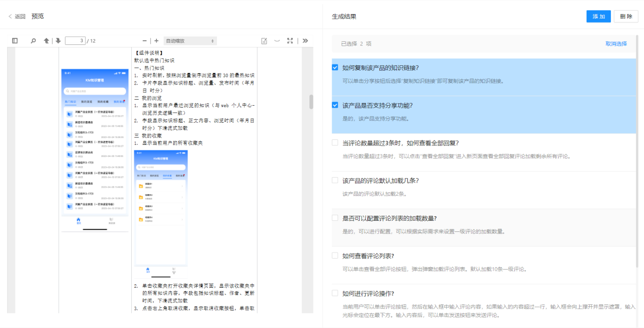Click the text annotation edit icon
This screenshot has height=328, width=644.
click(264, 41)
